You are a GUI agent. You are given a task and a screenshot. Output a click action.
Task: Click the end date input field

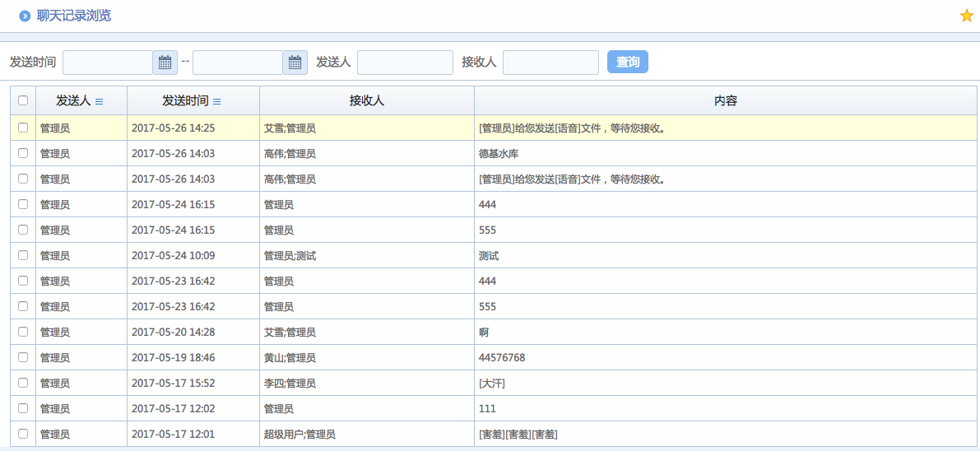coord(238,63)
